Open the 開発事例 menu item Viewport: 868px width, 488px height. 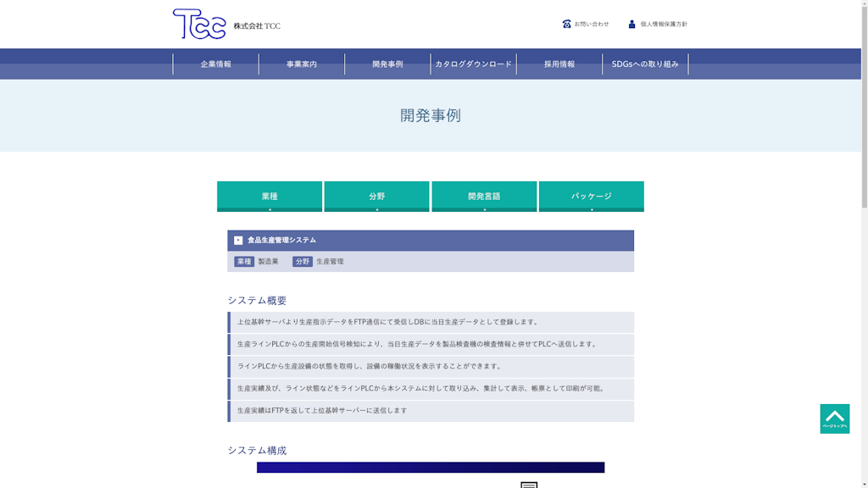386,63
